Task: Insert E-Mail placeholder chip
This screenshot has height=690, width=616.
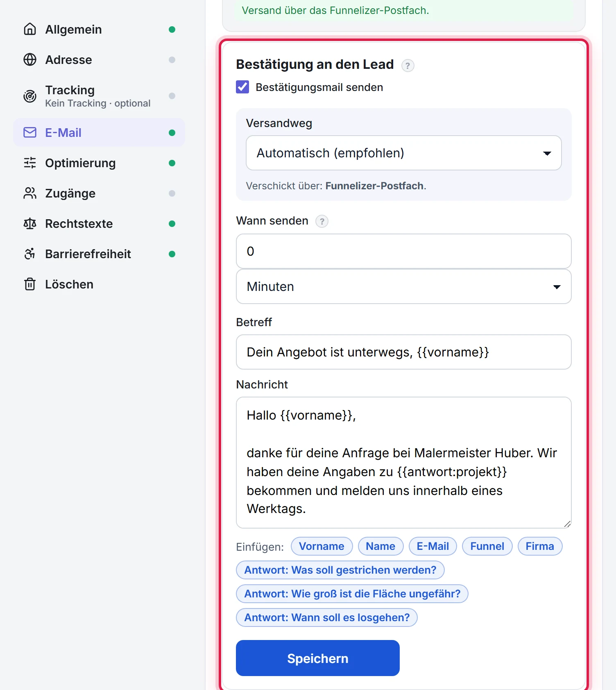Action: (x=433, y=546)
